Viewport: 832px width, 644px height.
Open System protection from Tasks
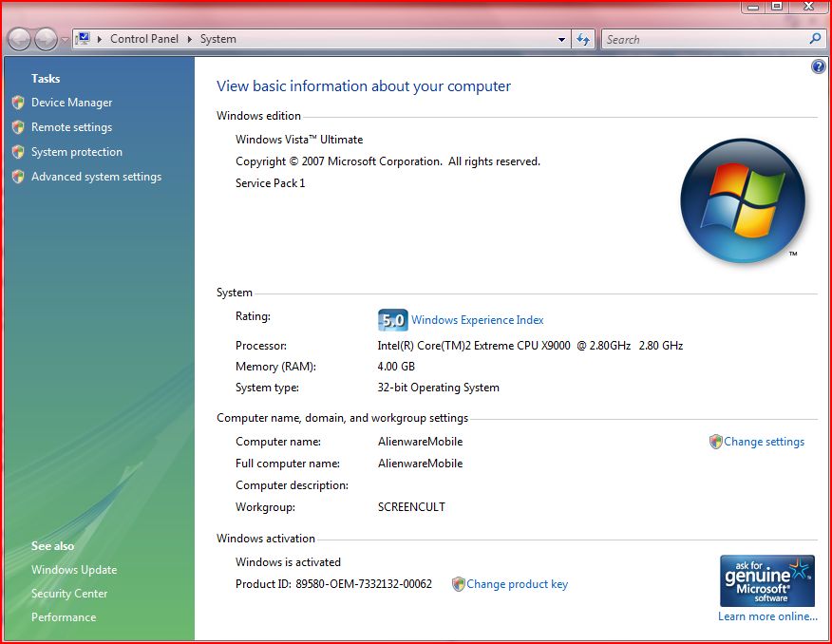point(77,152)
